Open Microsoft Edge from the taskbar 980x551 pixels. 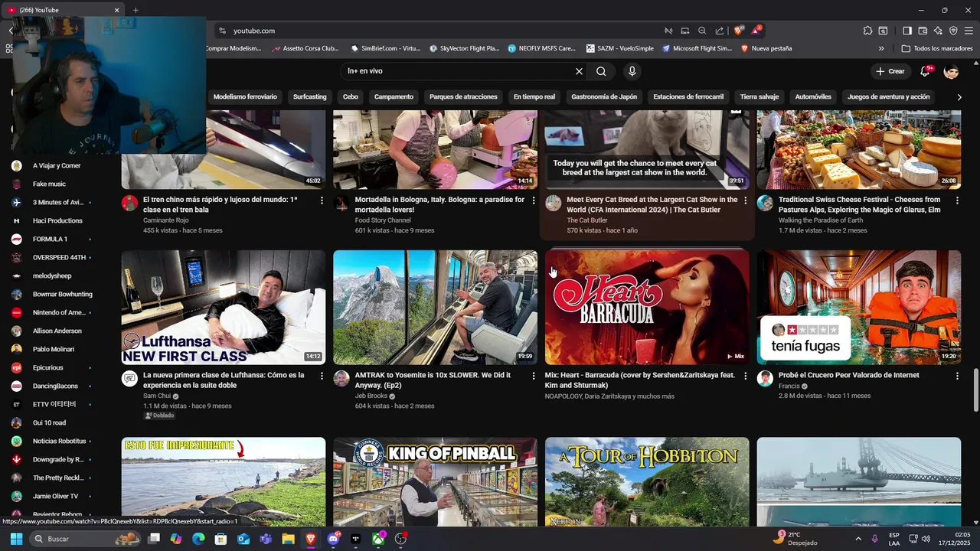tap(198, 539)
